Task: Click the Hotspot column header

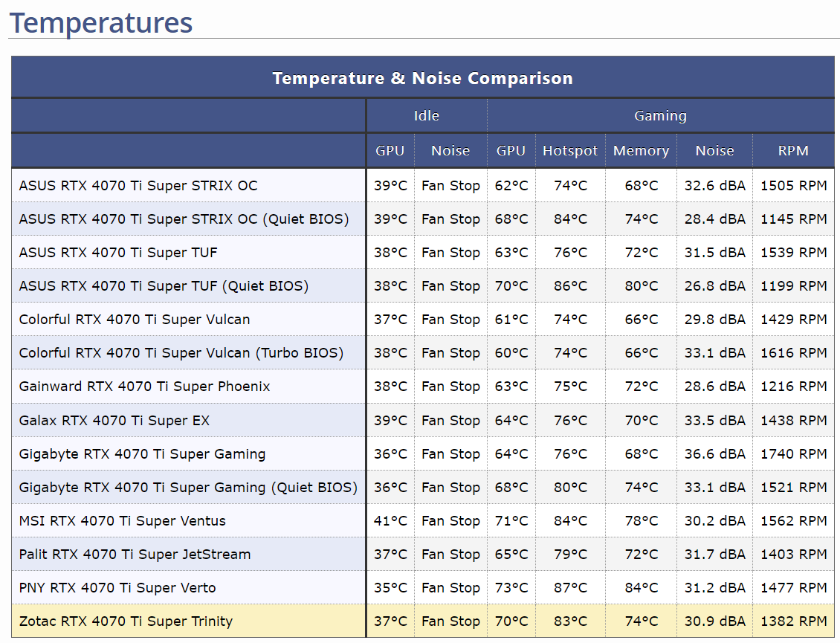Action: pos(570,151)
